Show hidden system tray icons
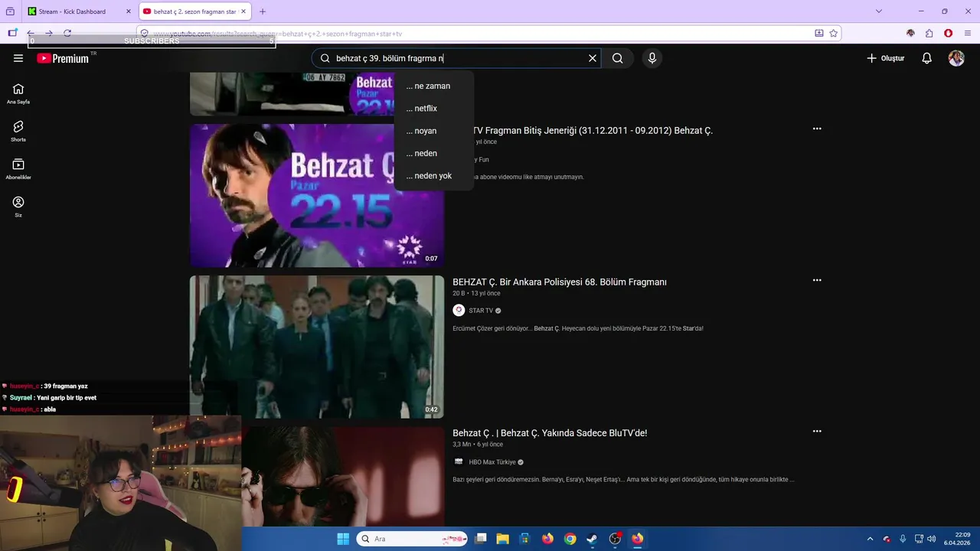This screenshot has height=551, width=980. (x=870, y=539)
